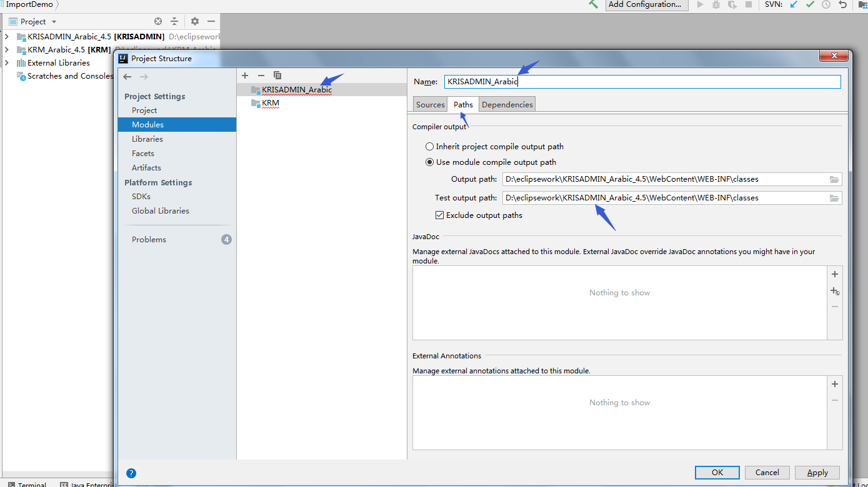Hide the Project panel with the minus icon

211,21
